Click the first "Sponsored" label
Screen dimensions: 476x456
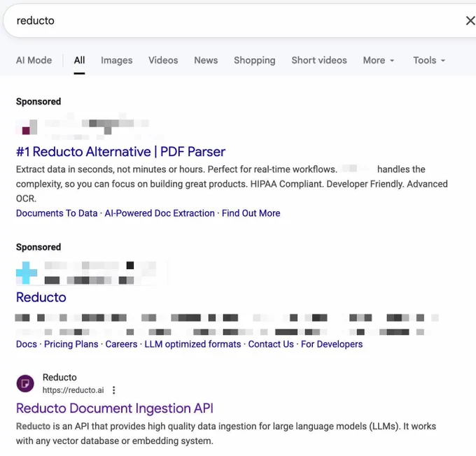(38, 101)
